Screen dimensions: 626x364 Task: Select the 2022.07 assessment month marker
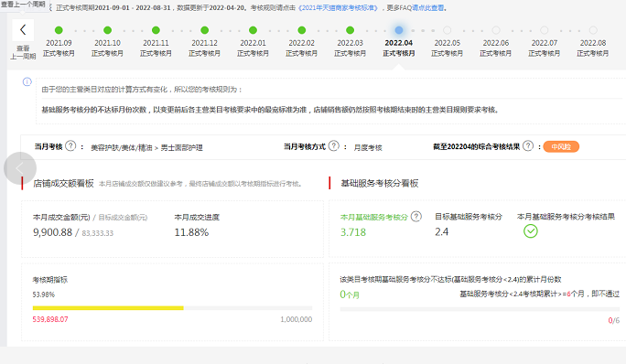click(545, 30)
